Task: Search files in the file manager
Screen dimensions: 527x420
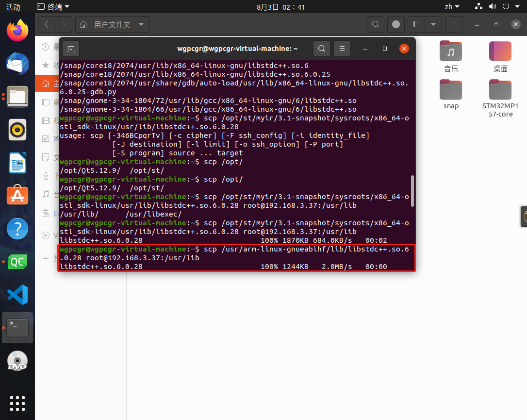Action: (376, 24)
